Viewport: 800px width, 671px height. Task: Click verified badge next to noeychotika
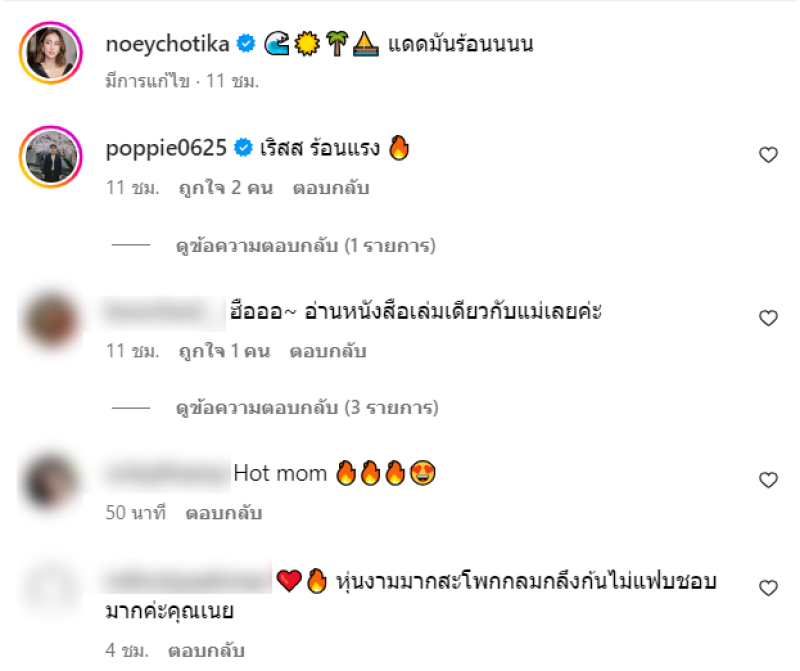click(x=246, y=43)
